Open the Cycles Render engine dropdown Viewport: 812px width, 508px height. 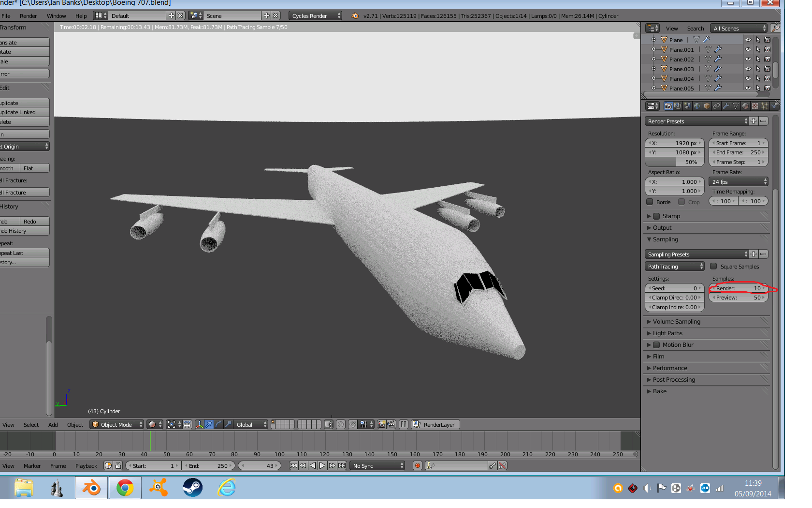tap(316, 15)
